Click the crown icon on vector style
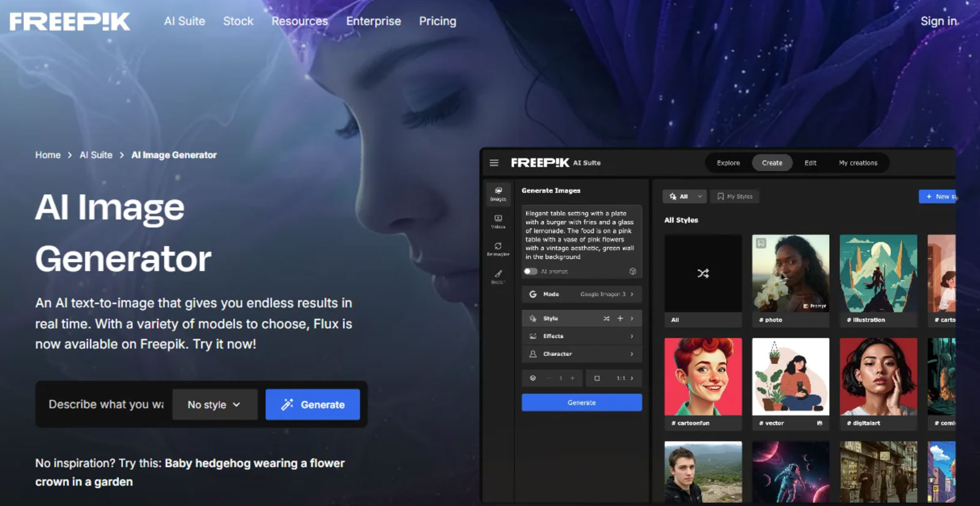Viewport: 980px width, 506px height. (x=820, y=423)
